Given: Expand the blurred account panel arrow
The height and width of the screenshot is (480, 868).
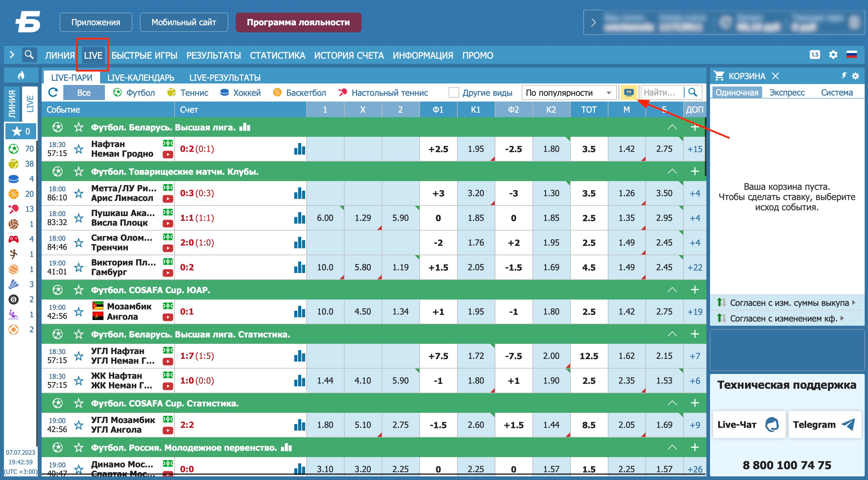Looking at the screenshot, I should [x=593, y=23].
